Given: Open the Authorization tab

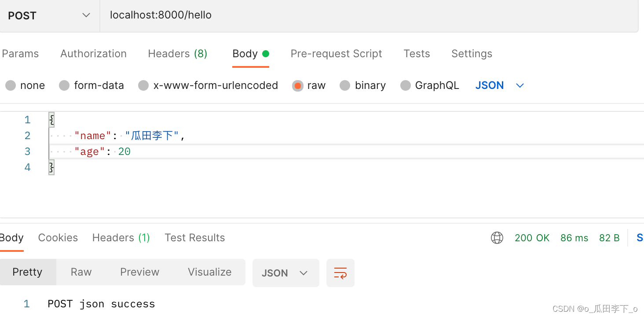Looking at the screenshot, I should tap(93, 54).
